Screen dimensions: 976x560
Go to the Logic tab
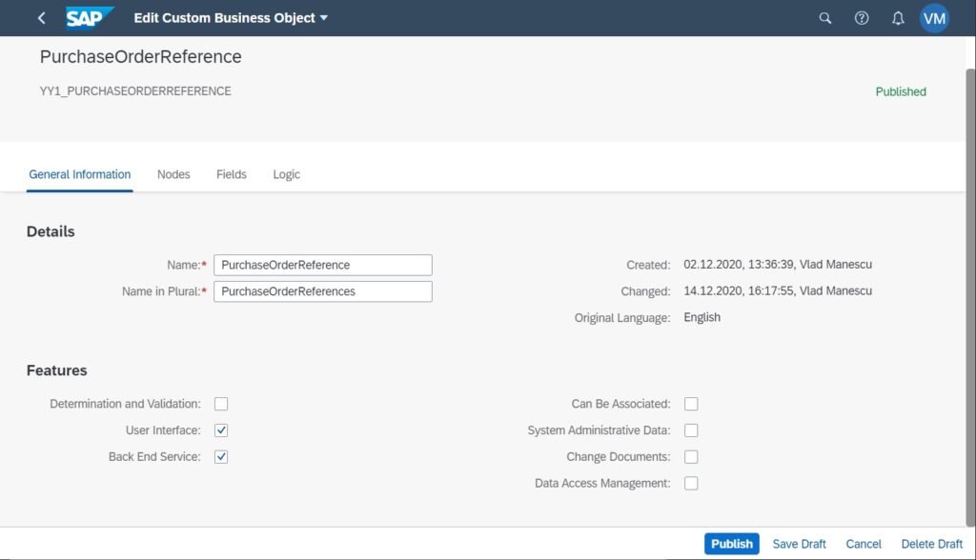coord(286,174)
